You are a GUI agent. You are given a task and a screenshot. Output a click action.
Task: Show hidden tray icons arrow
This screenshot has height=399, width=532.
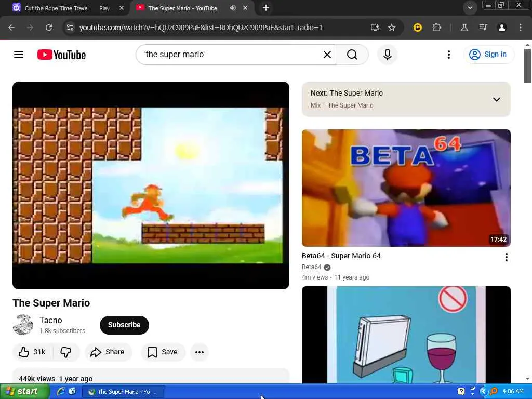(x=483, y=392)
